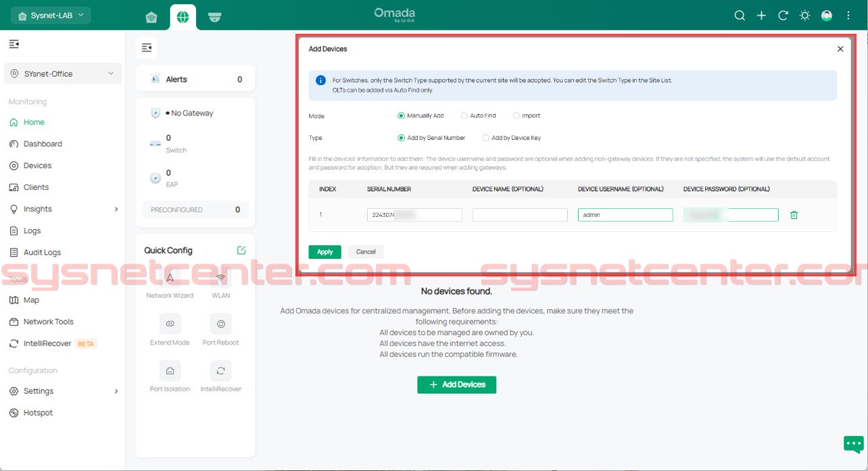Open the chat support bubble icon

click(853, 444)
